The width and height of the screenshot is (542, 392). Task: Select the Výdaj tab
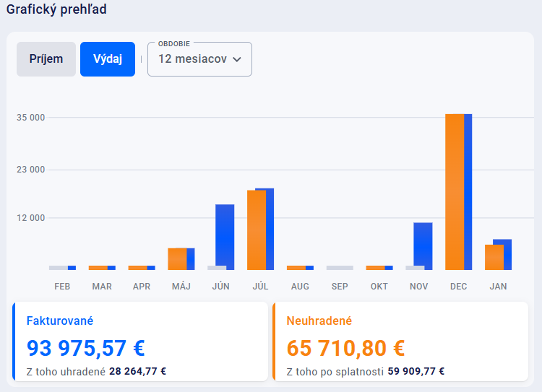108,59
